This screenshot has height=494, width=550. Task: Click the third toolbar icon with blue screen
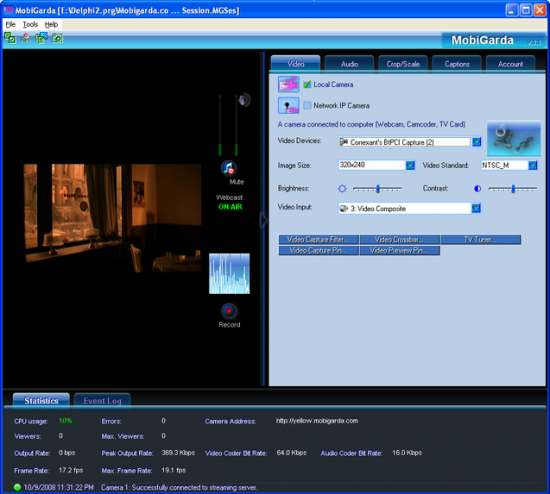tap(41, 38)
